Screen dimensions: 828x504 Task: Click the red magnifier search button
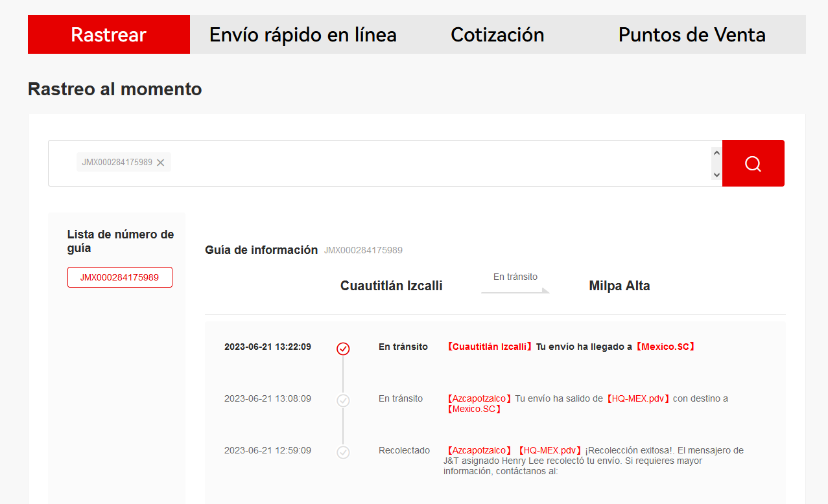753,163
